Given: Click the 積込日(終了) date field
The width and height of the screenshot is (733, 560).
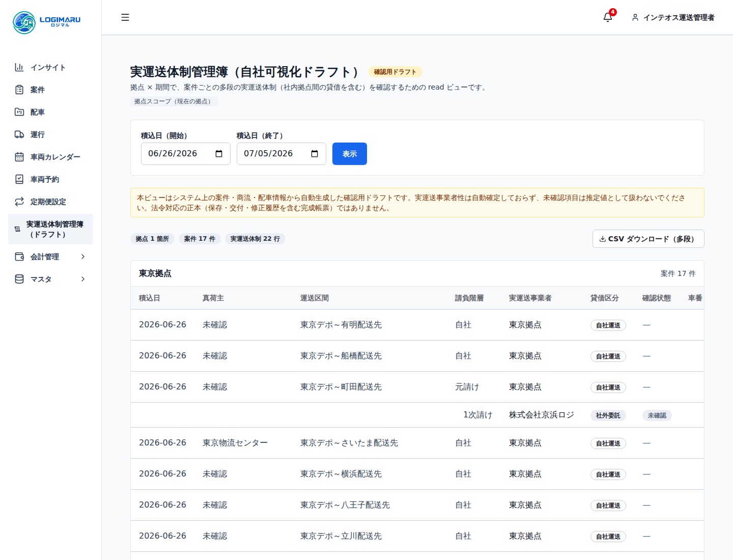Looking at the screenshot, I should click(x=281, y=154).
